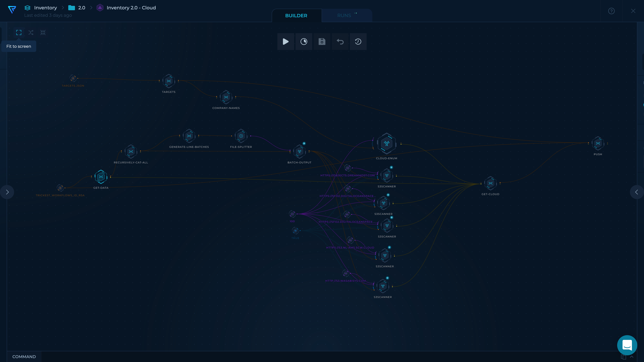Select the GET-DATA node

(101, 177)
